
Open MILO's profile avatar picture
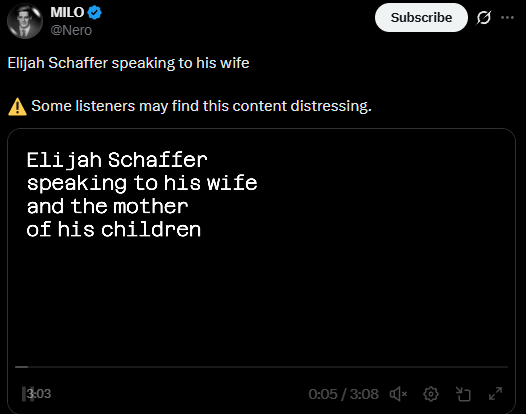(x=25, y=21)
